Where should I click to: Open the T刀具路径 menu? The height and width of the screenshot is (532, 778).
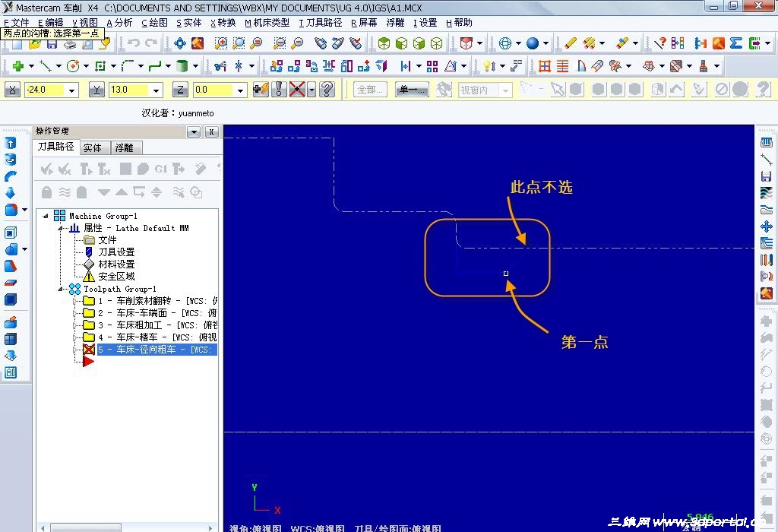click(x=321, y=23)
